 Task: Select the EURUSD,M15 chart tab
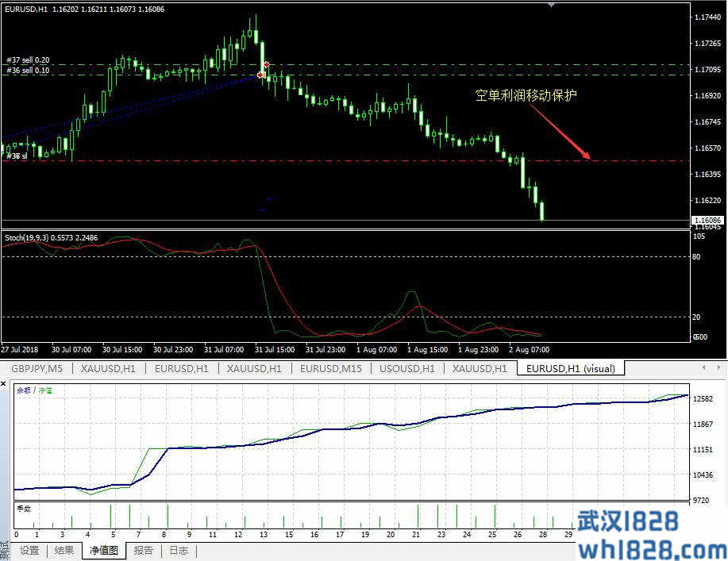(331, 368)
